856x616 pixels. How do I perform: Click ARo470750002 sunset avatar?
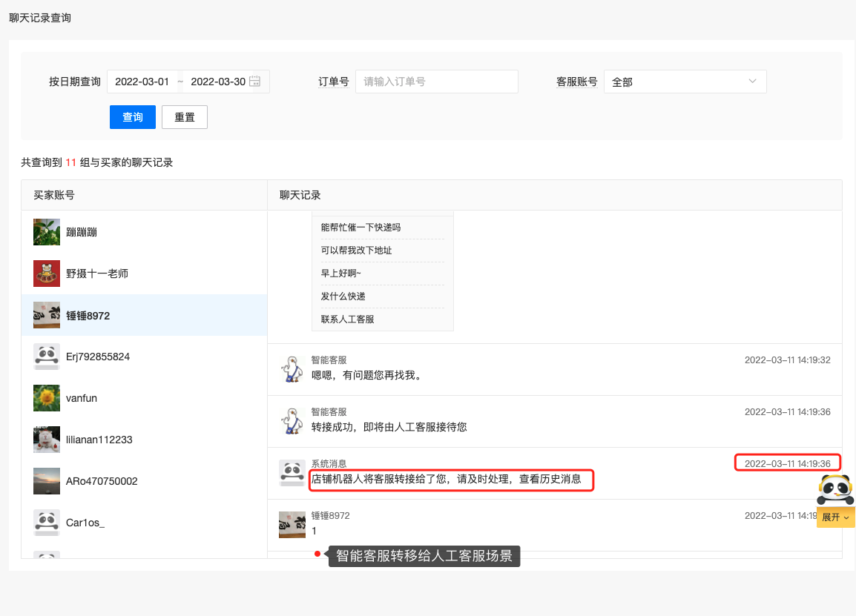coord(47,481)
